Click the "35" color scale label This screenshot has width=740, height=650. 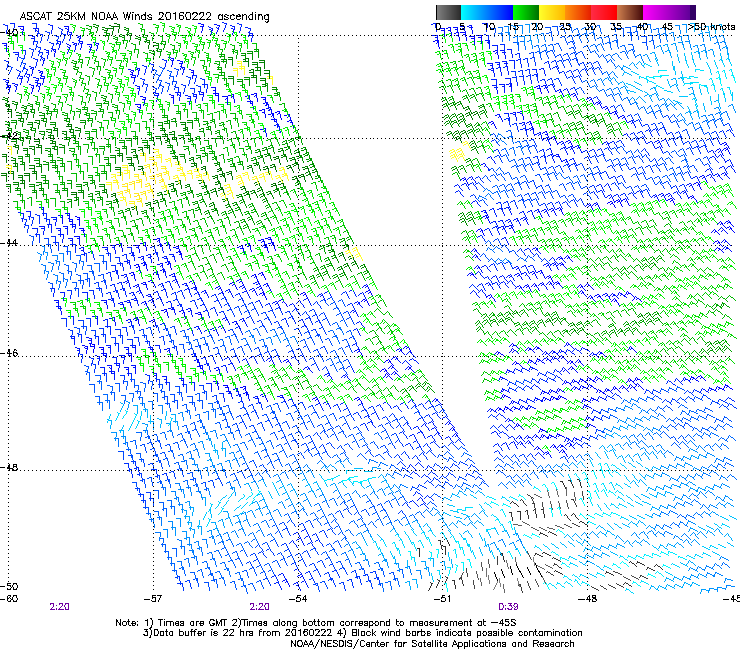pyautogui.click(x=616, y=27)
